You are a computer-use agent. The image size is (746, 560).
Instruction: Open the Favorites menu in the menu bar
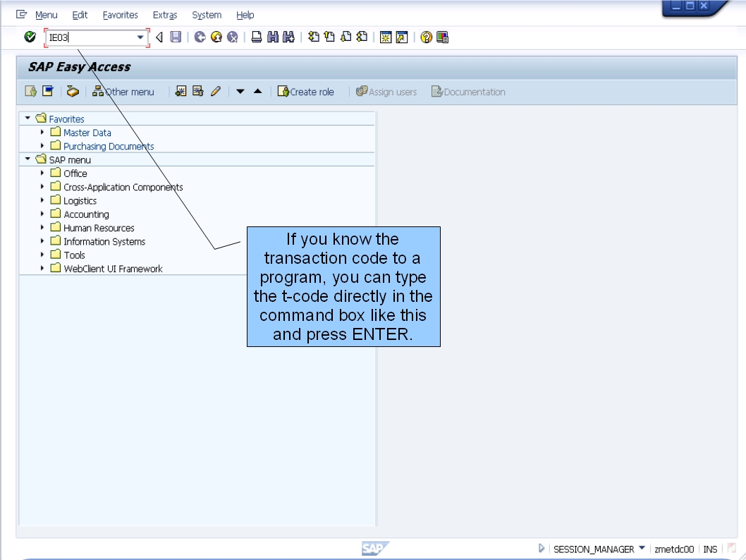(x=120, y=16)
